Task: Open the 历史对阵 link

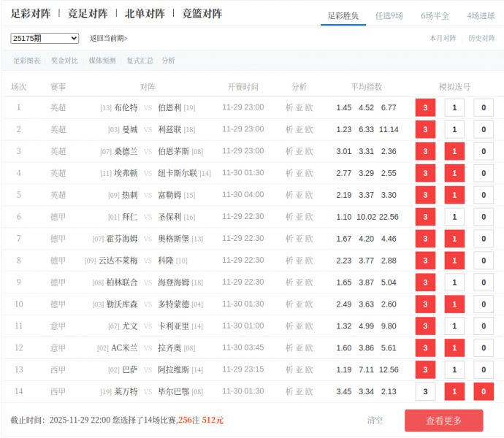Action: click(x=481, y=38)
